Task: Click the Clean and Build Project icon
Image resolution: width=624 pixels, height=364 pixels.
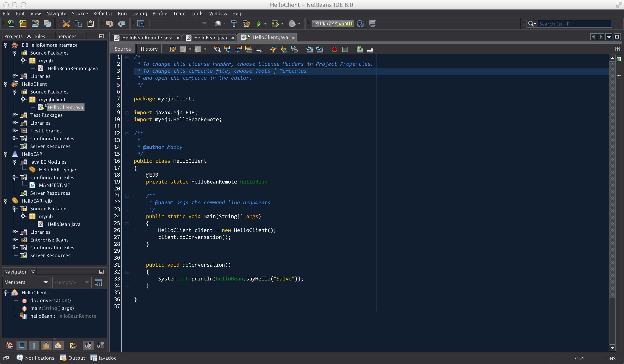Action: click(x=246, y=24)
